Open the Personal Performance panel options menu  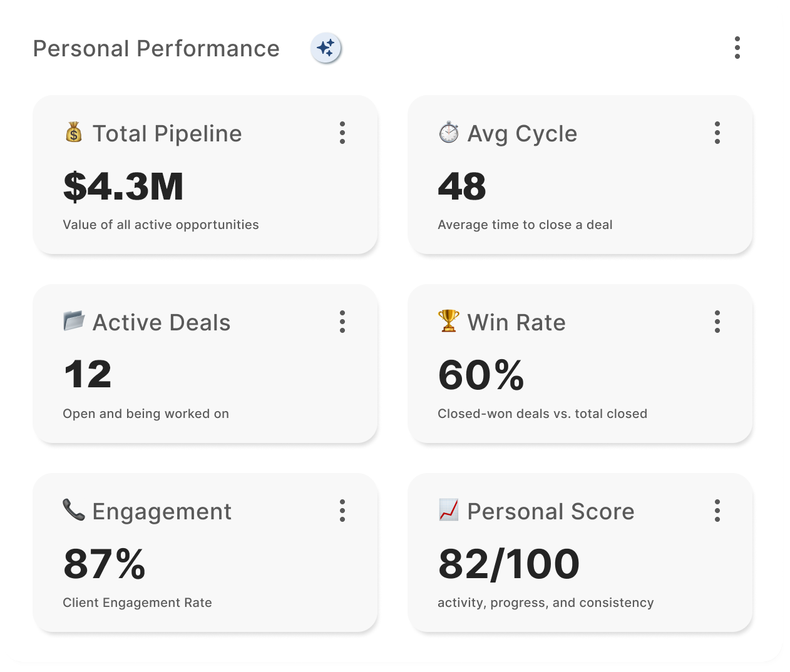pos(737,48)
